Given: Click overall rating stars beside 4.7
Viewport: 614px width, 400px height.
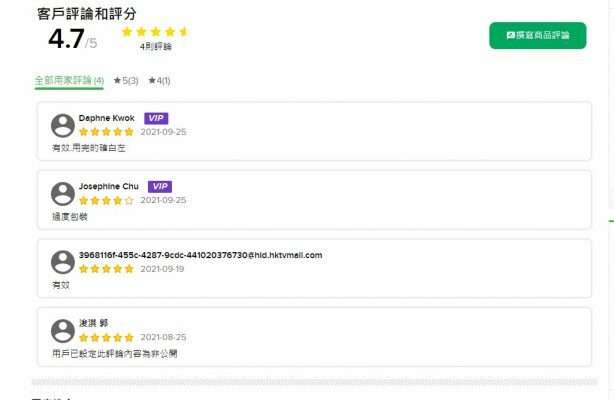Looking at the screenshot, I should point(155,32).
